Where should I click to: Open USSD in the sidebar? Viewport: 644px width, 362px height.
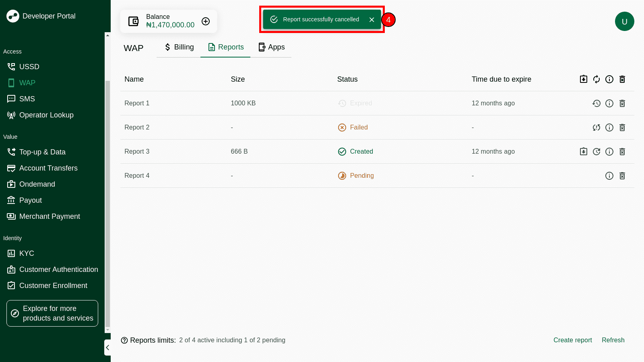[29, 67]
